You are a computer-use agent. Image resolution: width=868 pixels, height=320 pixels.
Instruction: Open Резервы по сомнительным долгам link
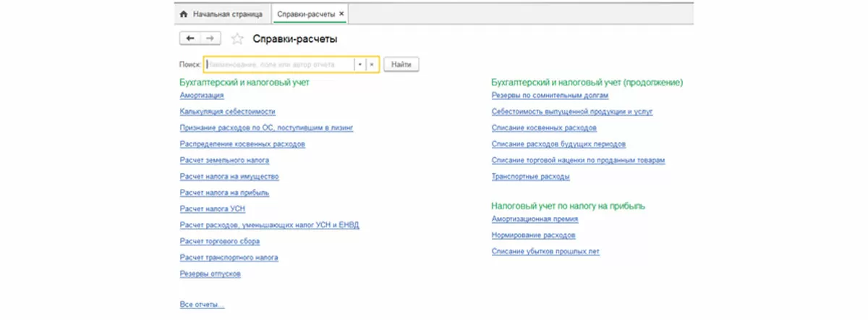click(x=550, y=95)
